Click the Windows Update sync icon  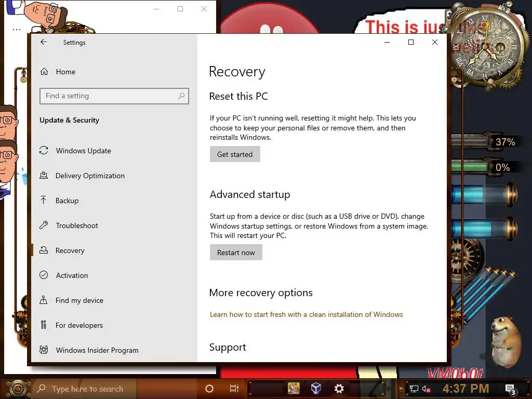coord(44,150)
